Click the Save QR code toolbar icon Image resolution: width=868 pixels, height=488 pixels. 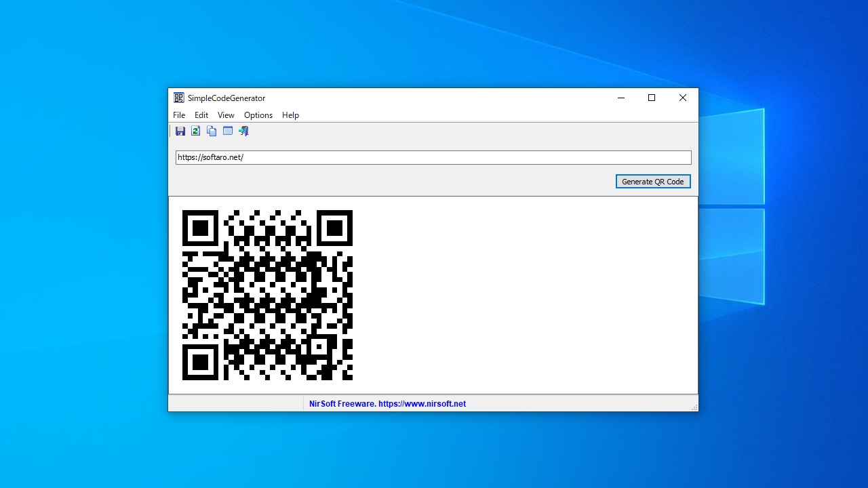click(x=180, y=131)
